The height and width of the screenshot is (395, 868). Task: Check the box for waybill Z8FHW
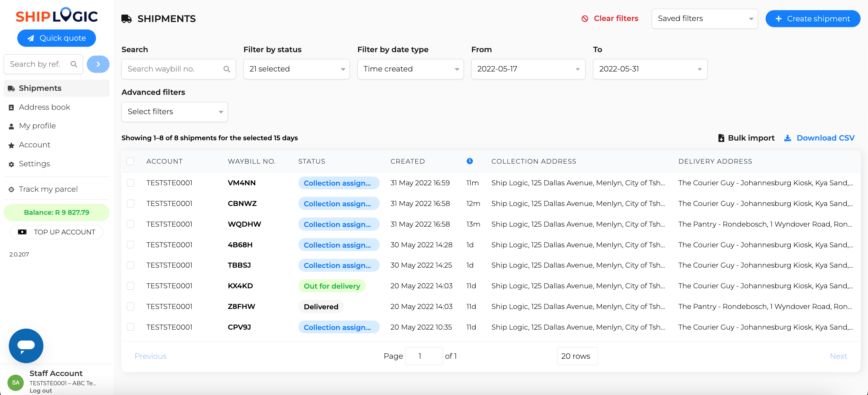click(x=130, y=306)
